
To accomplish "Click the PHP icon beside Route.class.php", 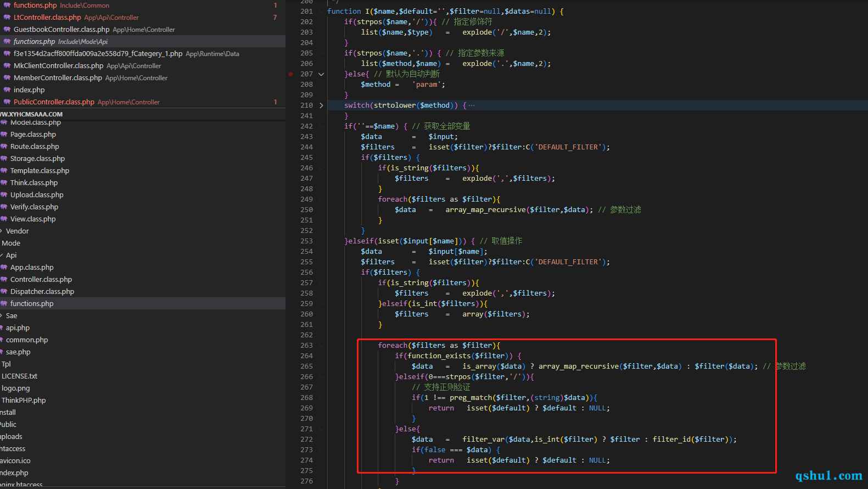I will tap(4, 146).
